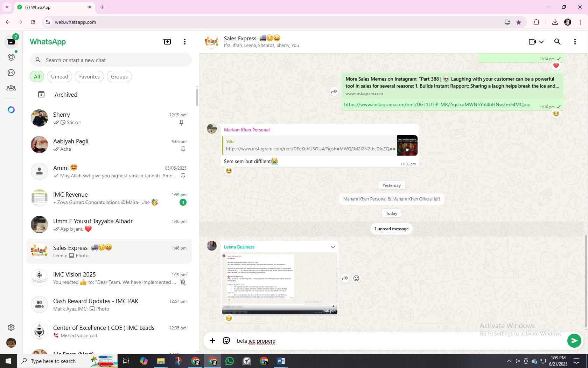The height and width of the screenshot is (368, 588).
Task: Click the 1 unread message badge on IMC Revenue
Action: (x=183, y=202)
